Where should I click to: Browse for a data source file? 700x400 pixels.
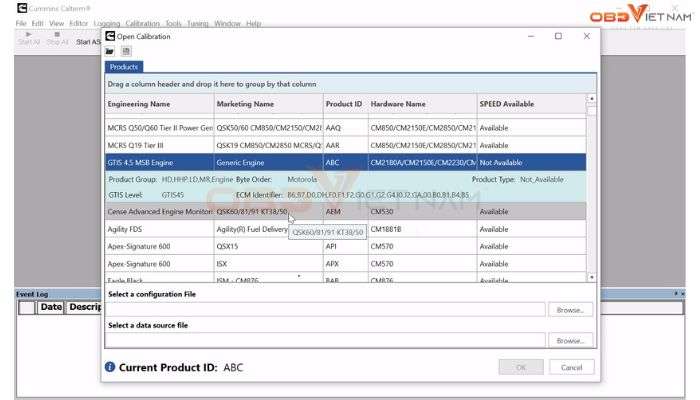pyautogui.click(x=570, y=340)
